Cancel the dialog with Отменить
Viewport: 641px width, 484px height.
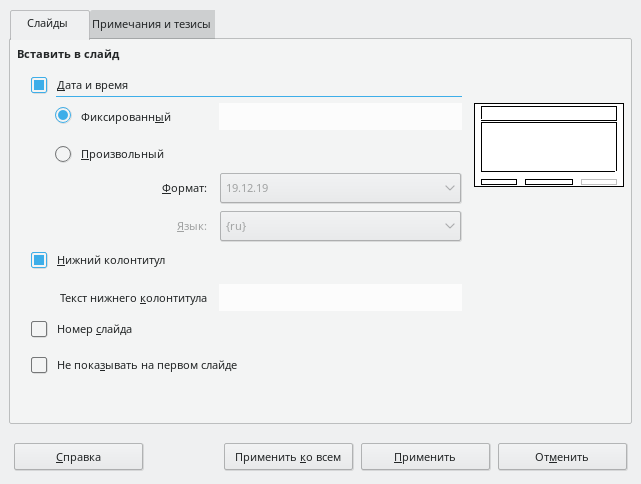point(562,457)
